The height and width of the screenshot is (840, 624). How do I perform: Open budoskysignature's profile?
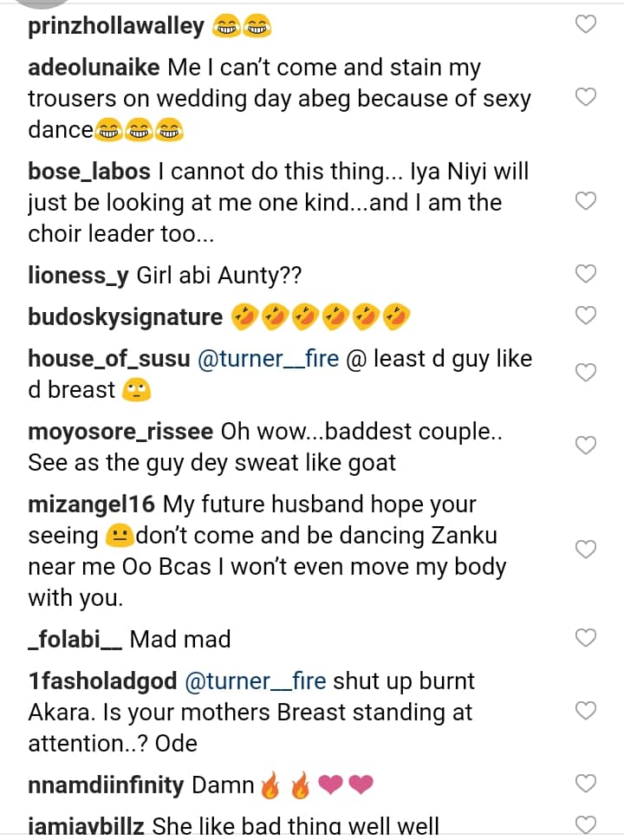(126, 317)
